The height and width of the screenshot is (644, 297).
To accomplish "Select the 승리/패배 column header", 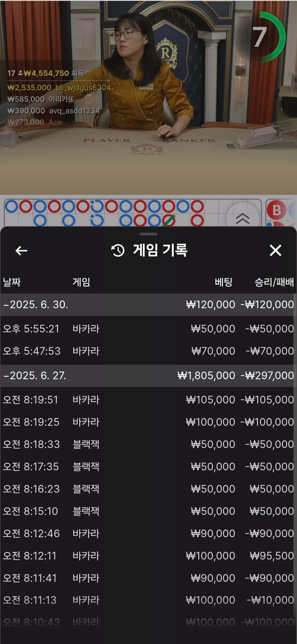I will click(274, 282).
